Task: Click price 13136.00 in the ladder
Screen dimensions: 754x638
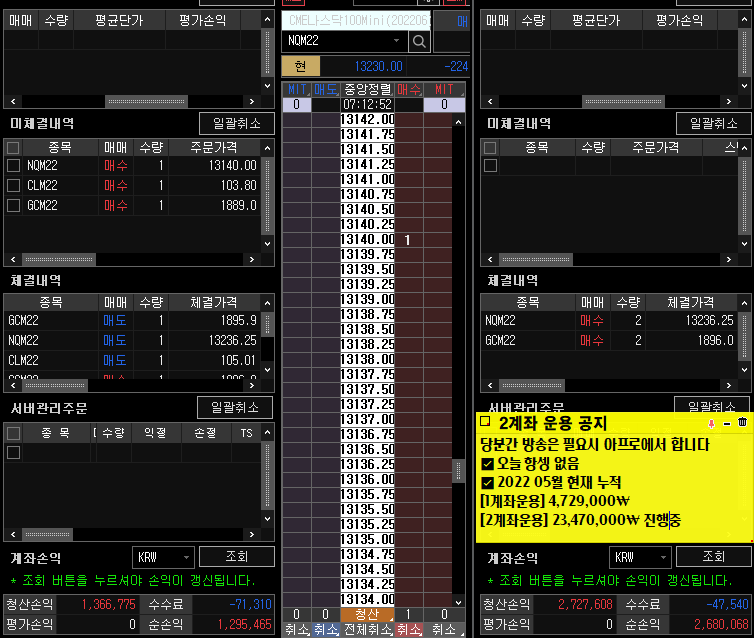Action: pyautogui.click(x=367, y=479)
